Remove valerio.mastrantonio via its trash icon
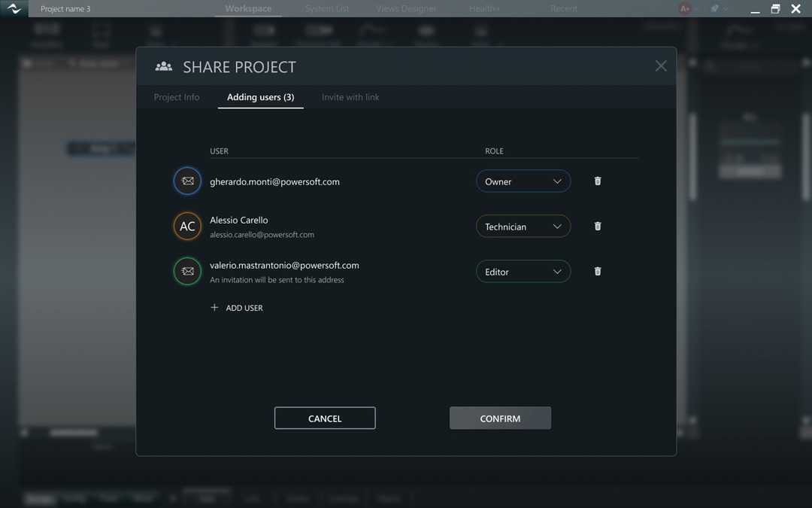Viewport: 812px width, 508px height. click(597, 271)
